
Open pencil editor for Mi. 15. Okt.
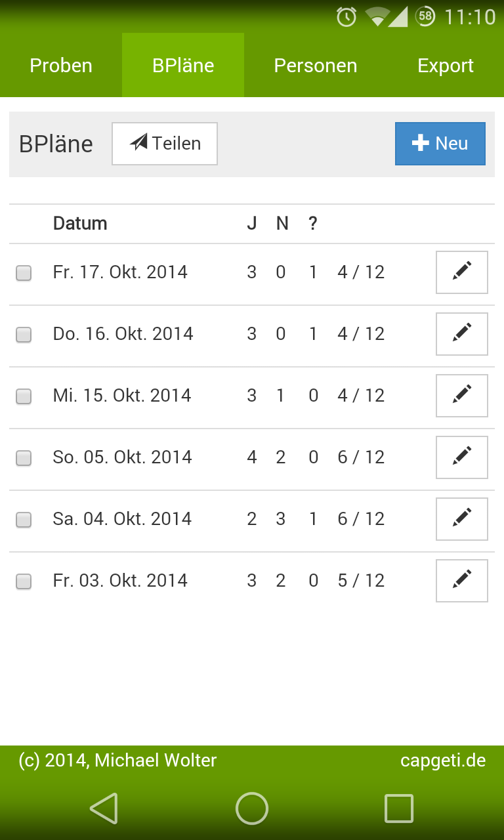coord(462,396)
